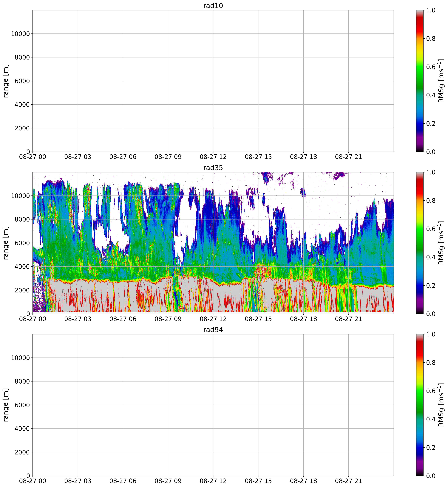Click the range [m] axis label of rad35
Viewport: 448px width, 487px height.
tap(6, 243)
